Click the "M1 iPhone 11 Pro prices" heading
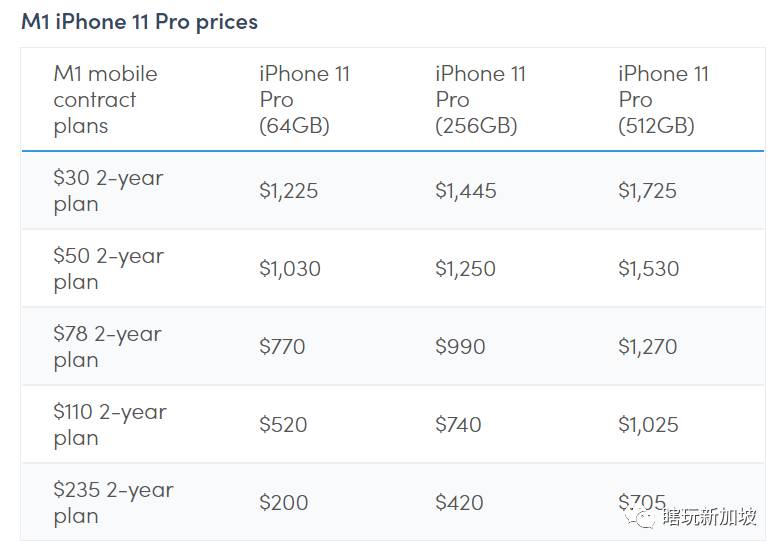Viewport: 782px width, 551px height. click(x=139, y=21)
